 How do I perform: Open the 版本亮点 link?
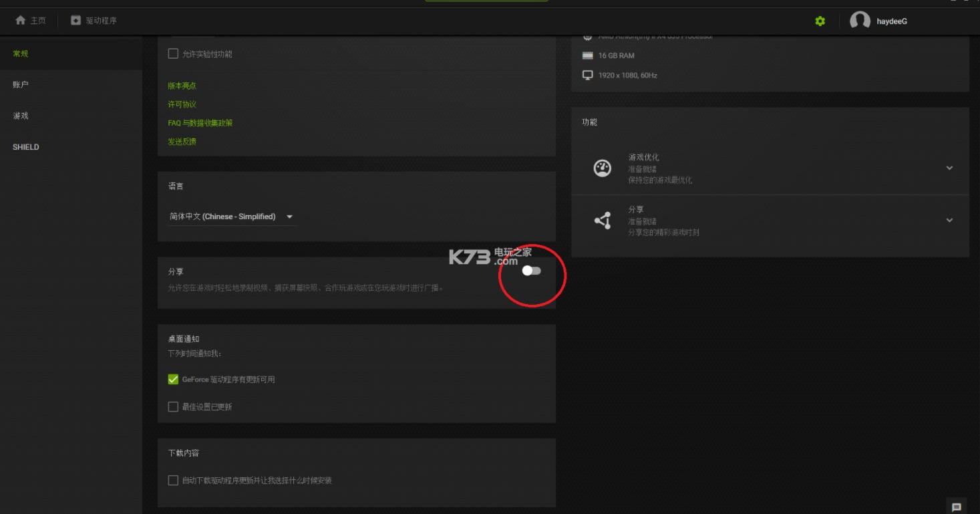182,86
